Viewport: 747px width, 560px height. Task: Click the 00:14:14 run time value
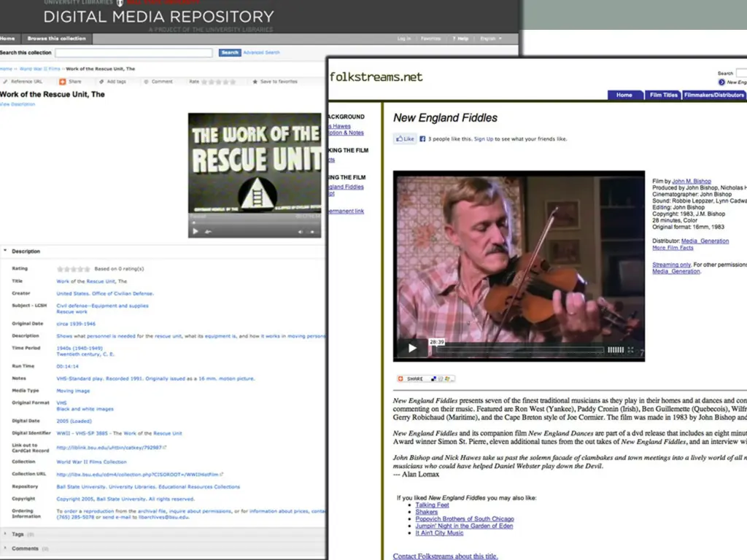(68, 367)
